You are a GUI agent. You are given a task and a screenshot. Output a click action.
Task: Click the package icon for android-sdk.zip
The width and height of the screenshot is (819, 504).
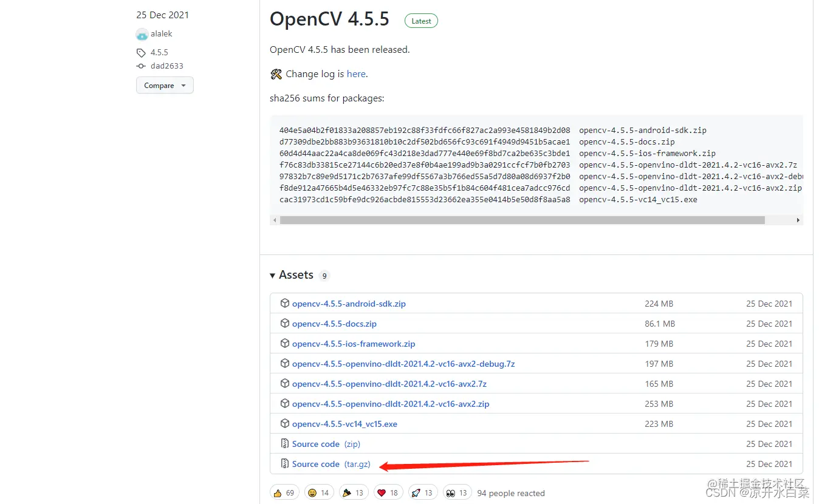coord(284,303)
